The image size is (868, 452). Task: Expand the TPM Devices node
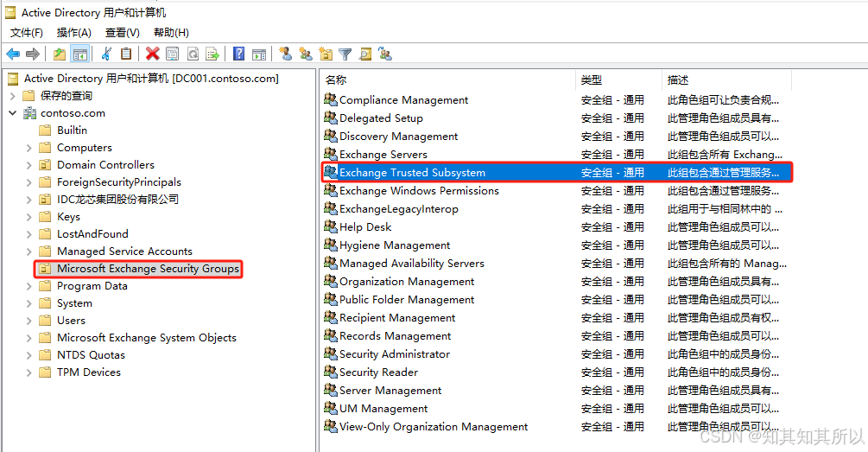coord(29,372)
